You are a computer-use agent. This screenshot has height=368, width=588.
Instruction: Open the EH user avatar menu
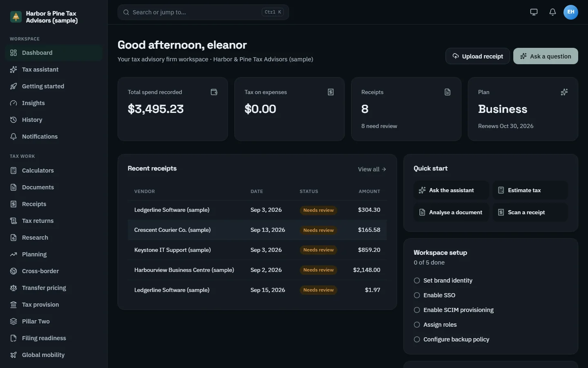(571, 12)
